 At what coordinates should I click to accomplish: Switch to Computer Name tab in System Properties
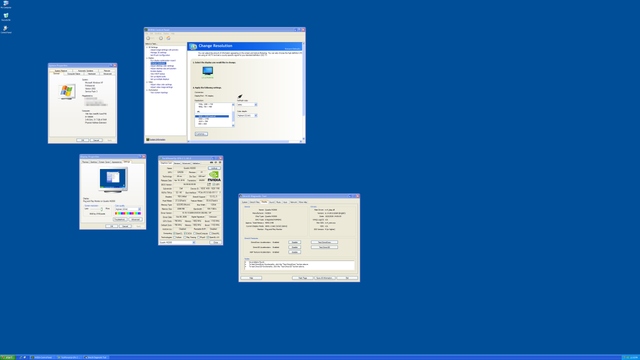tap(73, 74)
